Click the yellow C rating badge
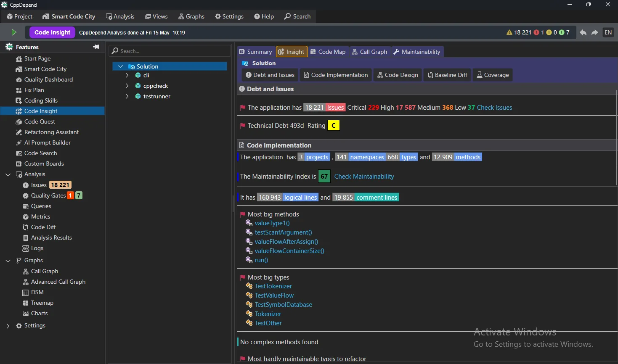 pyautogui.click(x=334, y=126)
